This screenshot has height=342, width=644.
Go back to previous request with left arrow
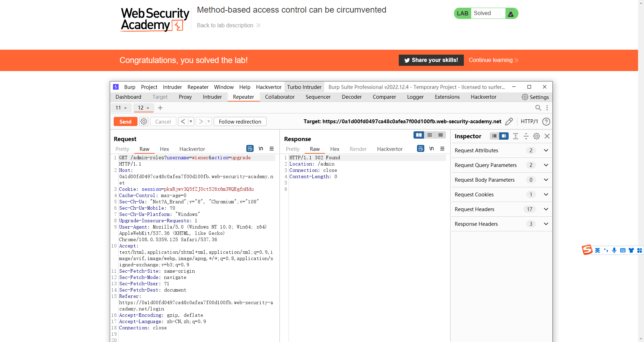pos(183,121)
